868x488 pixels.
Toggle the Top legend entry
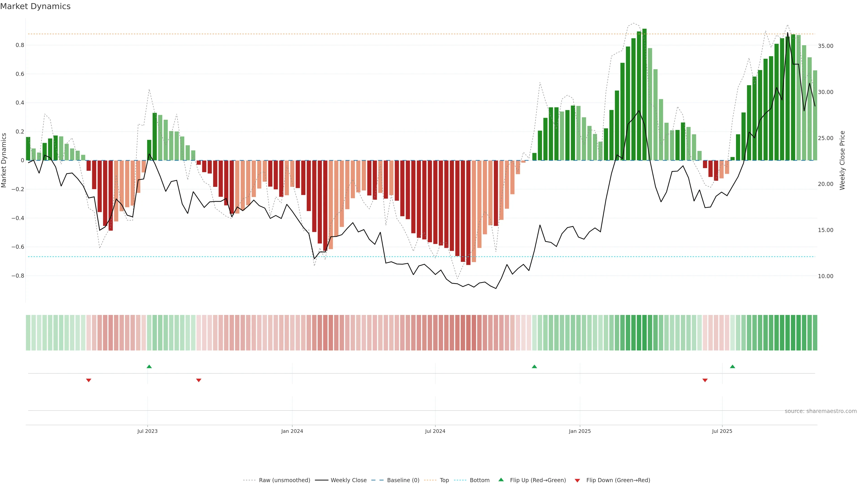[444, 480]
